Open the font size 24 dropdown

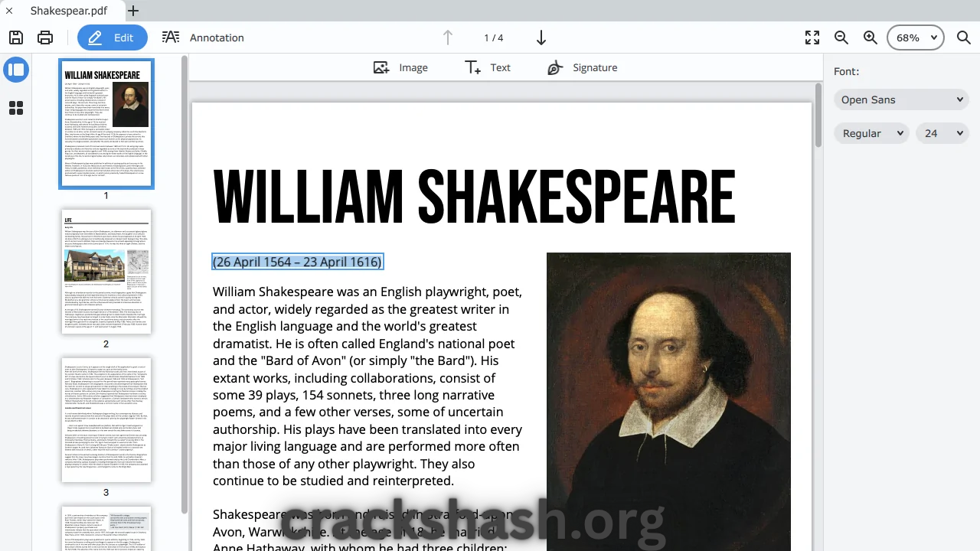click(943, 133)
